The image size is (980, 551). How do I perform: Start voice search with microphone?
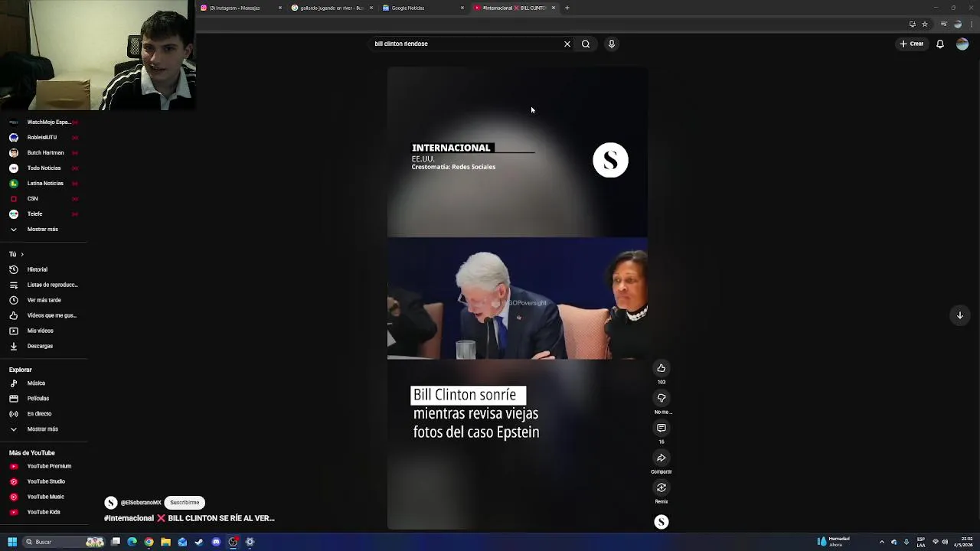pos(611,44)
